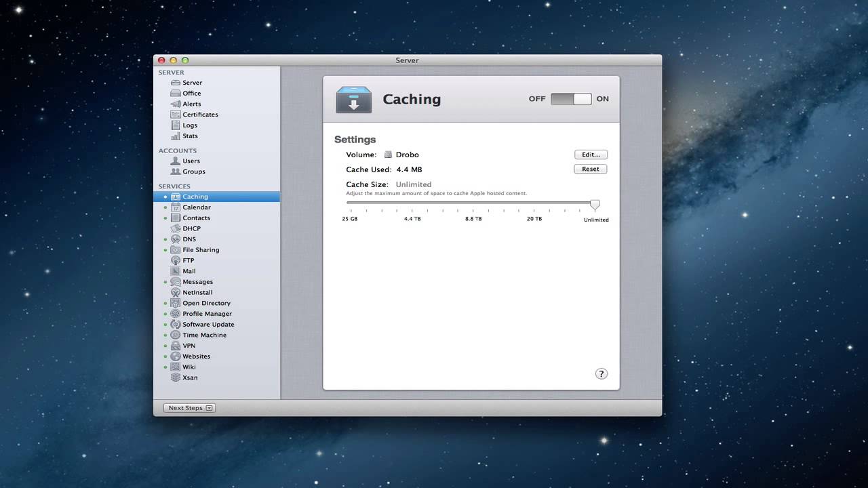Click the 20 TB slider label

click(534, 219)
